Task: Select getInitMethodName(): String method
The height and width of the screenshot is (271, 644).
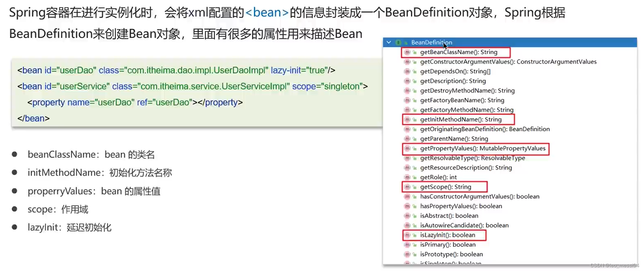Action: [461, 119]
